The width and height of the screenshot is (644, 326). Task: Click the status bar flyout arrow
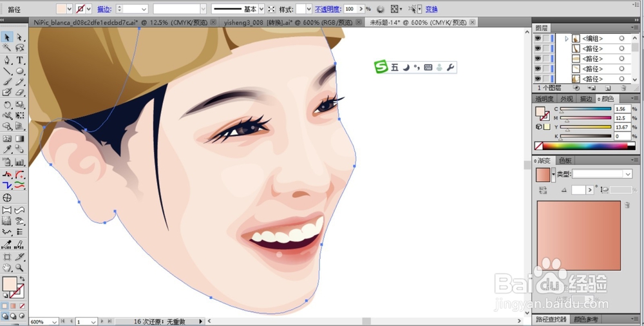click(201, 321)
